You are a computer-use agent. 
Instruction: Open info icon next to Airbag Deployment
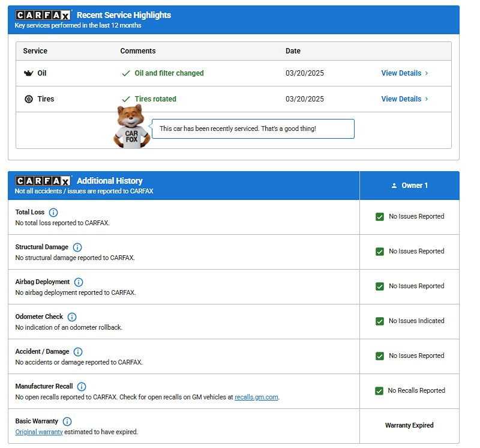(x=79, y=282)
